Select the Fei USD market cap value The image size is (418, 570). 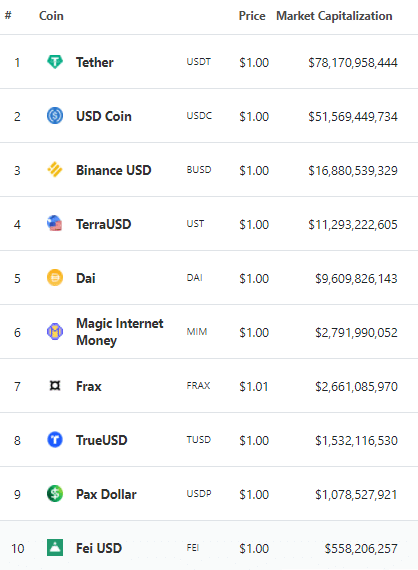[361, 549]
